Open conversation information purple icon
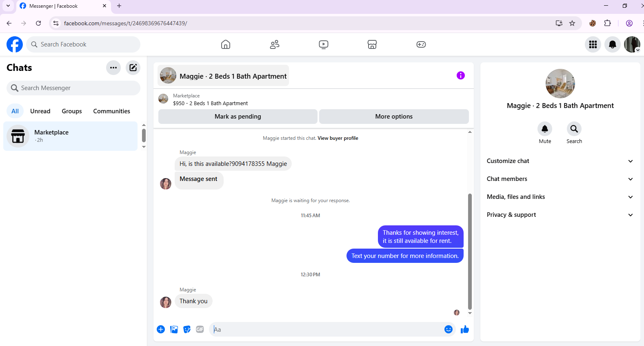 coord(461,75)
